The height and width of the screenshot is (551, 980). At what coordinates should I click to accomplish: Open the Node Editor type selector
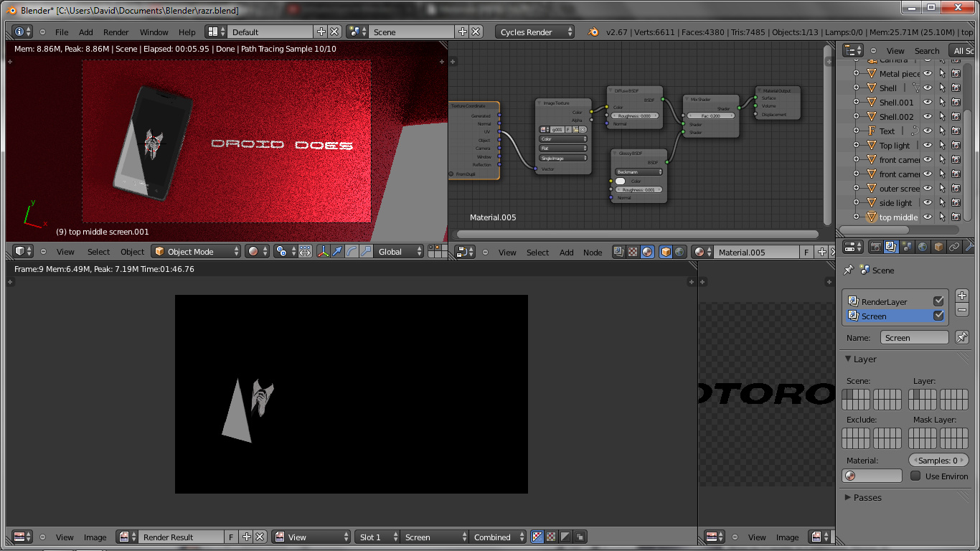465,252
